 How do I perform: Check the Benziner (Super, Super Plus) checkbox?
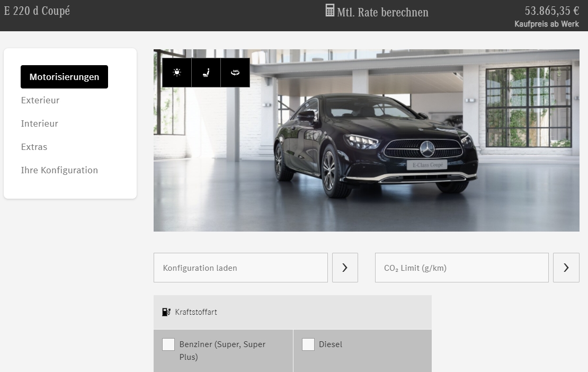point(168,344)
